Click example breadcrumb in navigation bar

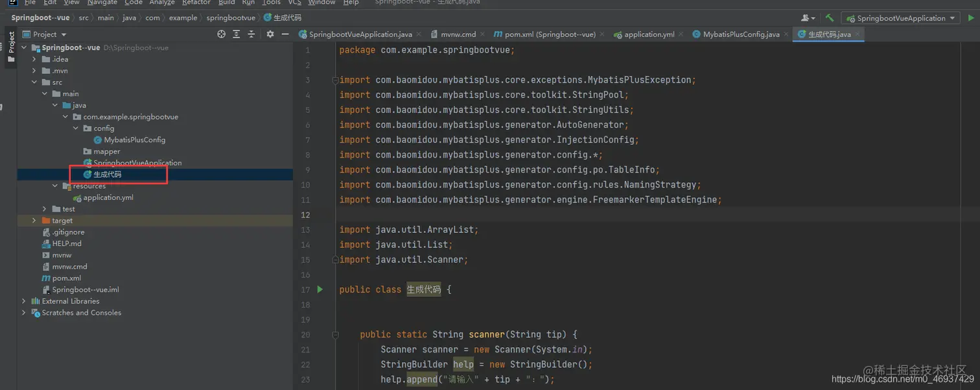pyautogui.click(x=183, y=18)
